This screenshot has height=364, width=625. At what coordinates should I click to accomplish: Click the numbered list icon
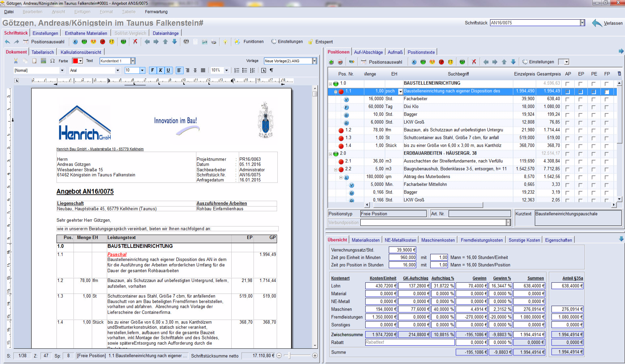237,70
